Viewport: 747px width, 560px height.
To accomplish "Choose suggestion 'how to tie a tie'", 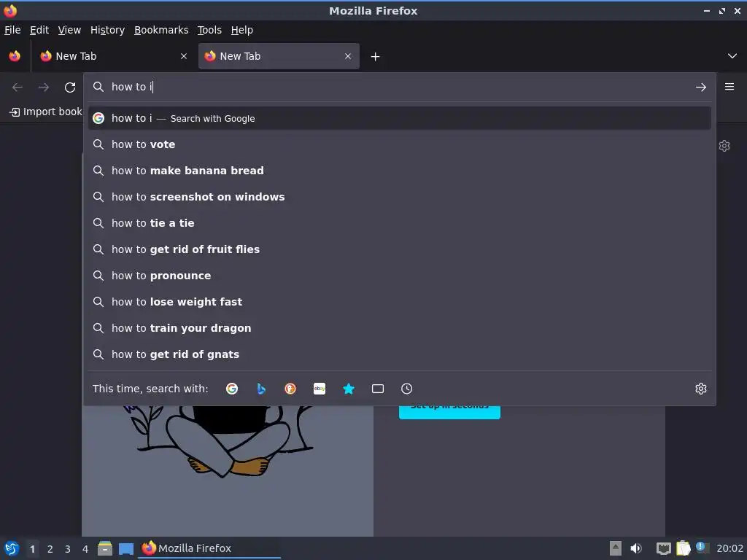I will coord(400,223).
